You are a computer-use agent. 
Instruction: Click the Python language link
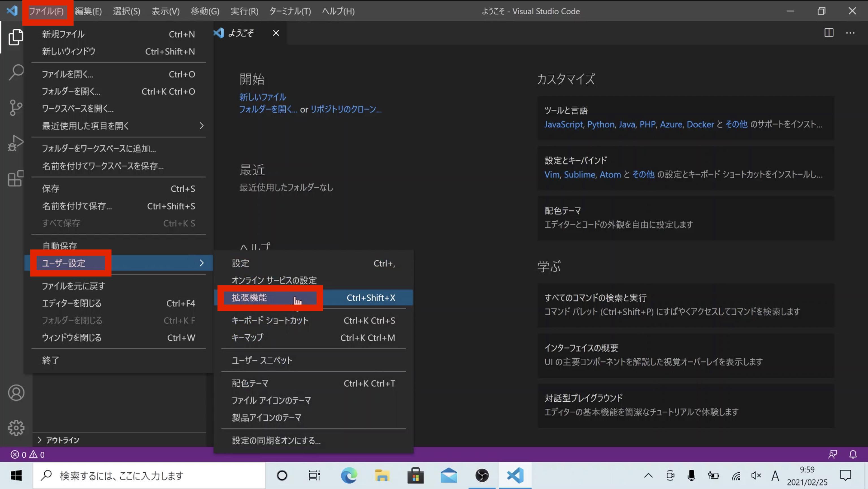pos(601,124)
